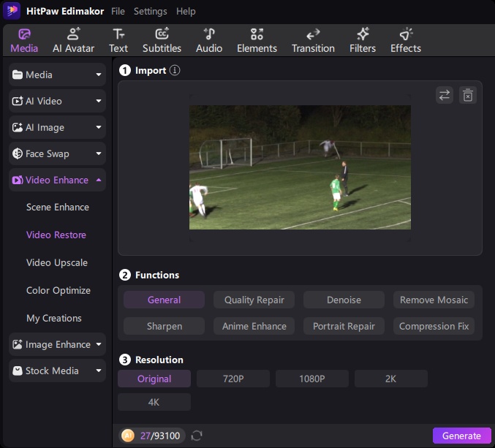Click the Generate button
Image resolution: width=495 pixels, height=448 pixels.
[x=461, y=436]
